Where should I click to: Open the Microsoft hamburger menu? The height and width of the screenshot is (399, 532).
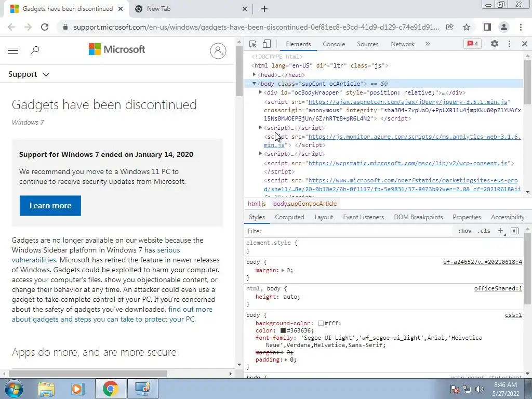tap(13, 50)
